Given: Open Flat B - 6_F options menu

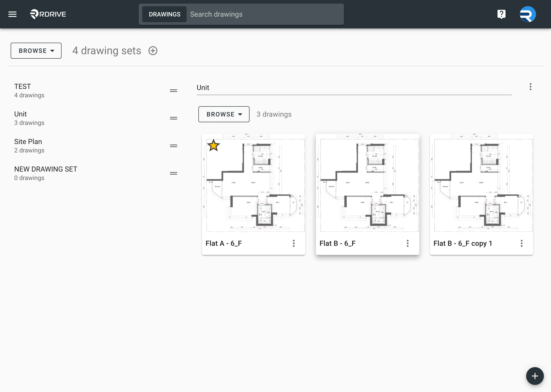Looking at the screenshot, I should pos(407,243).
